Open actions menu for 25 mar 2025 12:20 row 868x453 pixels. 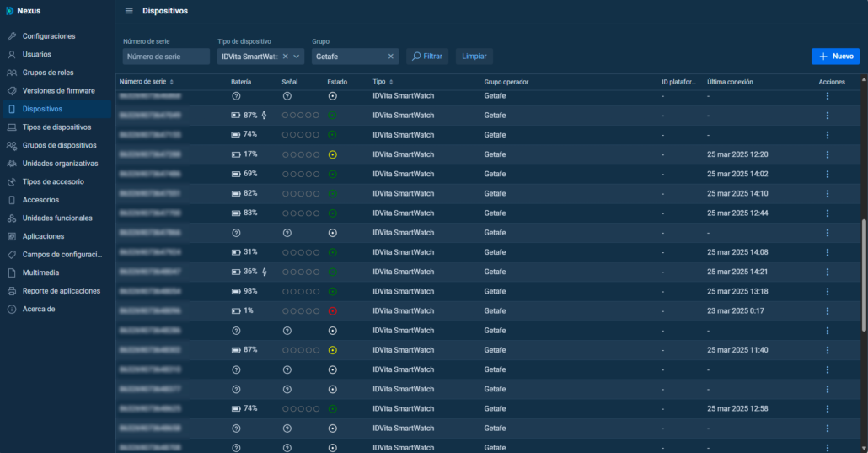tap(827, 154)
